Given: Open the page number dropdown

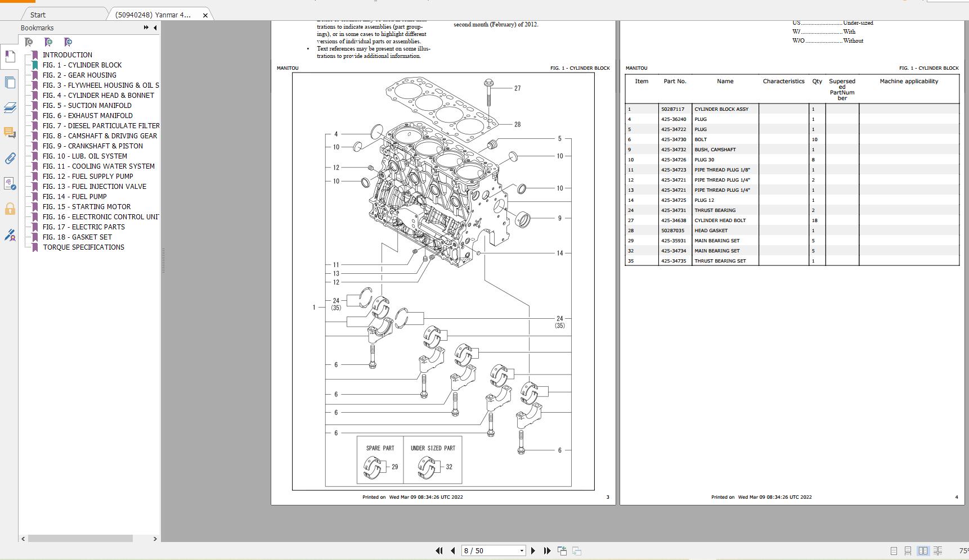Looking at the screenshot, I should pos(521,550).
